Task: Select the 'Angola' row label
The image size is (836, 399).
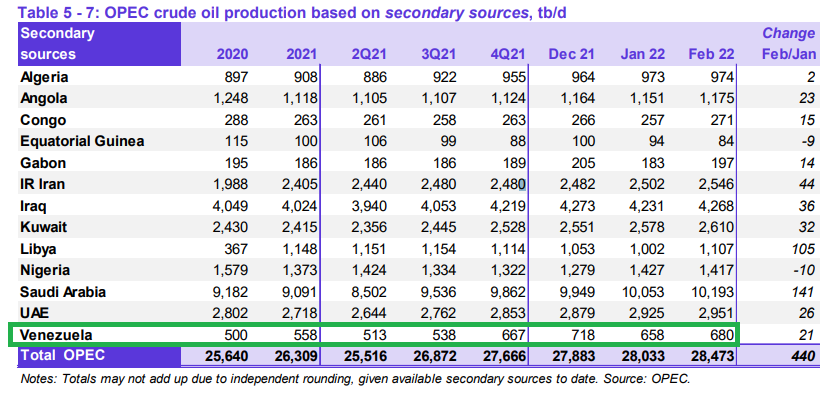Action: [43, 99]
